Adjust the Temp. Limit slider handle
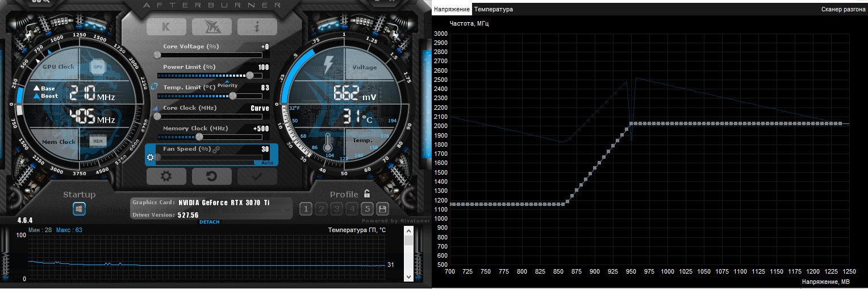 tap(232, 96)
